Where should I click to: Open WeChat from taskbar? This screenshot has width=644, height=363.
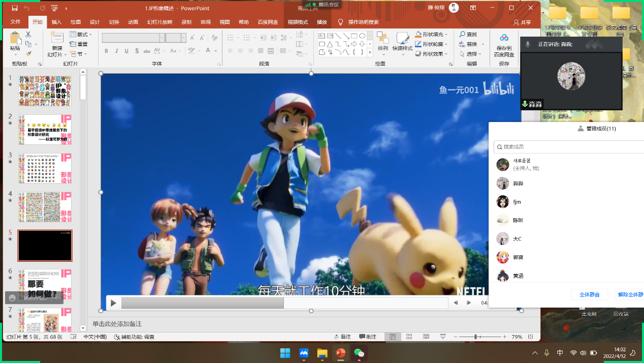(359, 353)
